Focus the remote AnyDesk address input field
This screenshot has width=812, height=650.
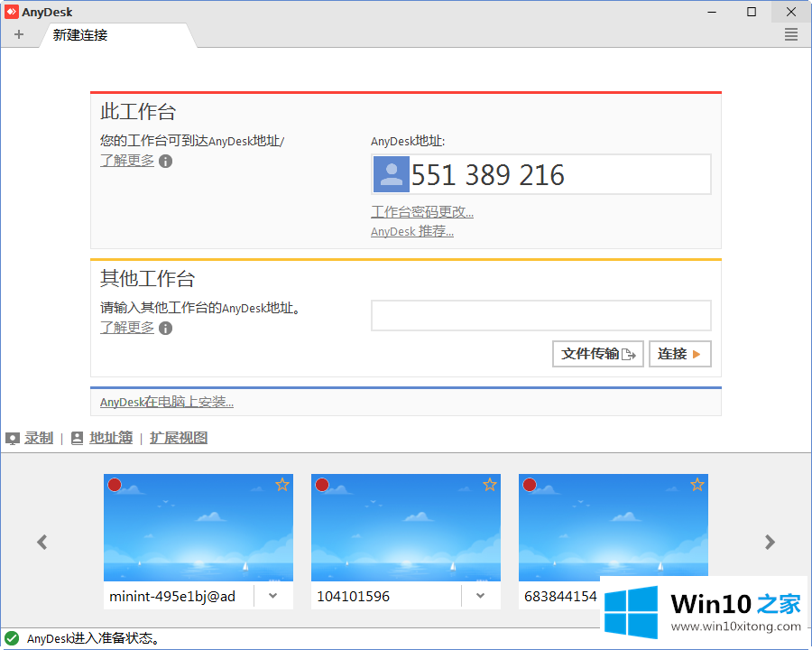(x=541, y=315)
